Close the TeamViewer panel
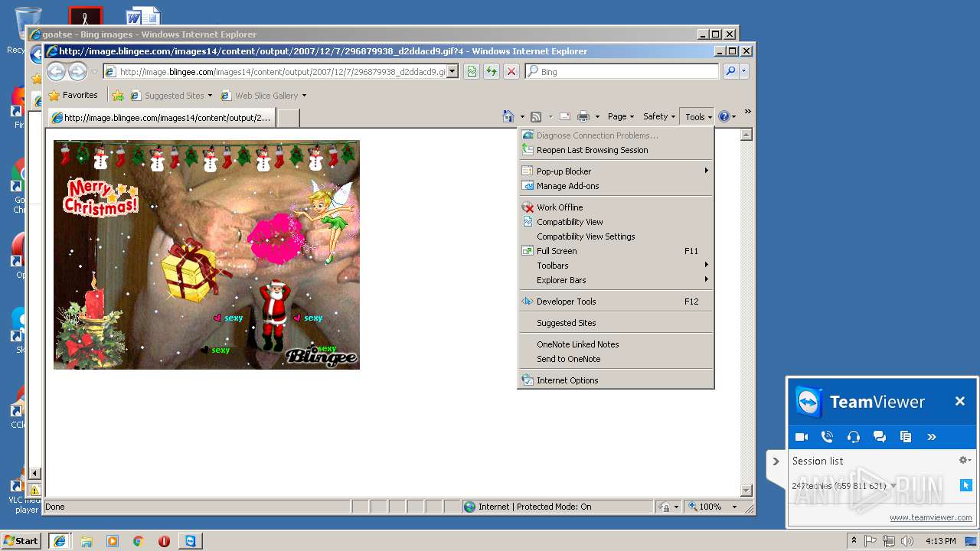The image size is (980, 551). pyautogui.click(x=959, y=401)
